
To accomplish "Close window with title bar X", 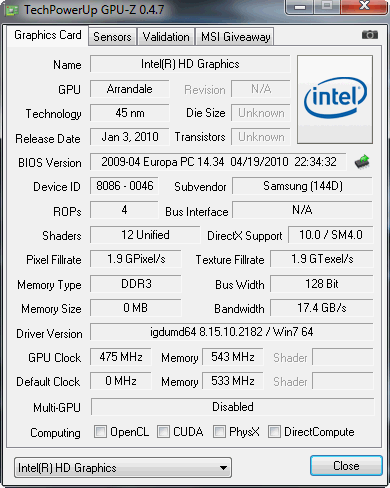I will tap(364, 7).
